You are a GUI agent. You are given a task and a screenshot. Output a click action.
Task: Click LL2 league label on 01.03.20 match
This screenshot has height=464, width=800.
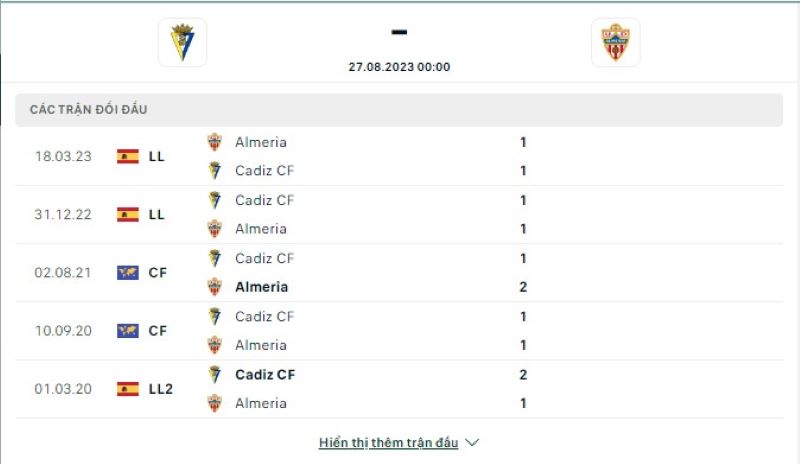pyautogui.click(x=160, y=388)
